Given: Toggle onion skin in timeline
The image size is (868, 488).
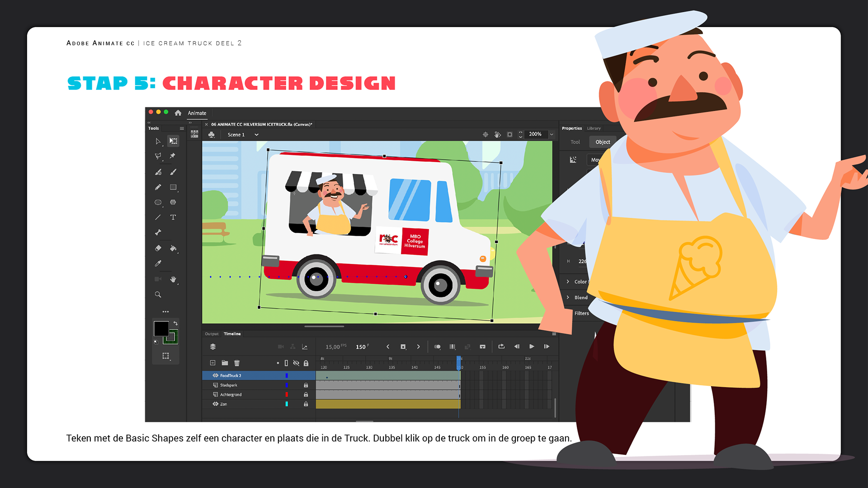Looking at the screenshot, I should [437, 347].
